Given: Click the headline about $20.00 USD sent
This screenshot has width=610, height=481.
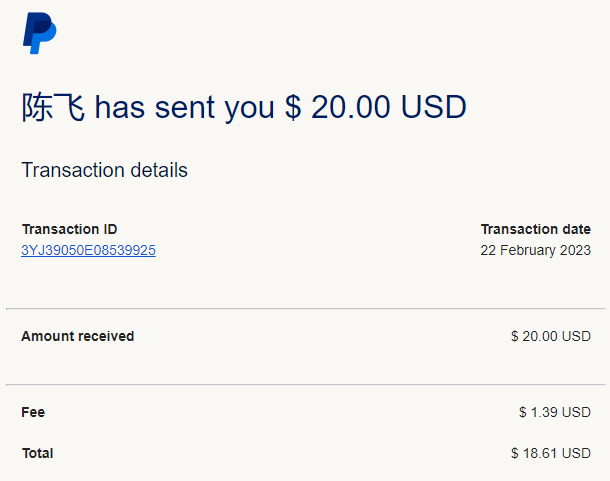Looking at the screenshot, I should (244, 107).
